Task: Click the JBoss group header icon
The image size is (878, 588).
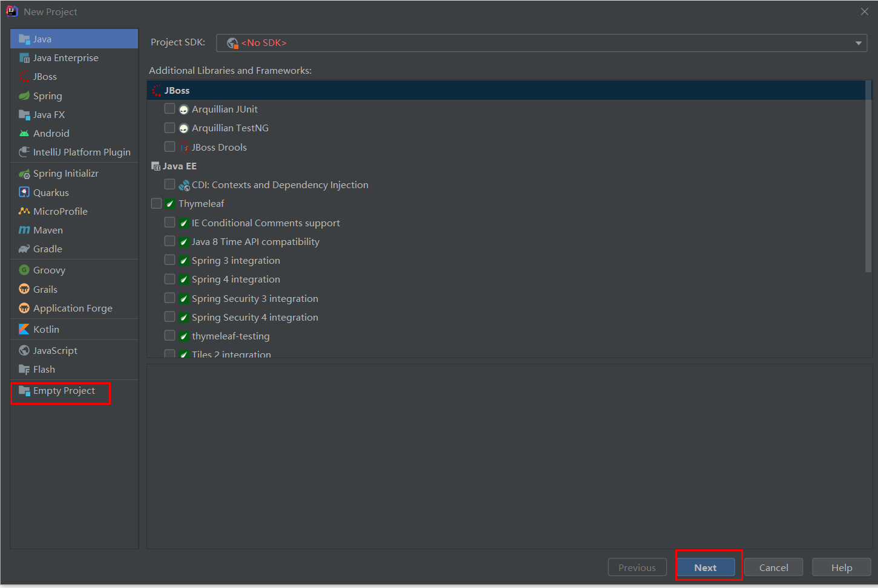Action: pos(157,91)
